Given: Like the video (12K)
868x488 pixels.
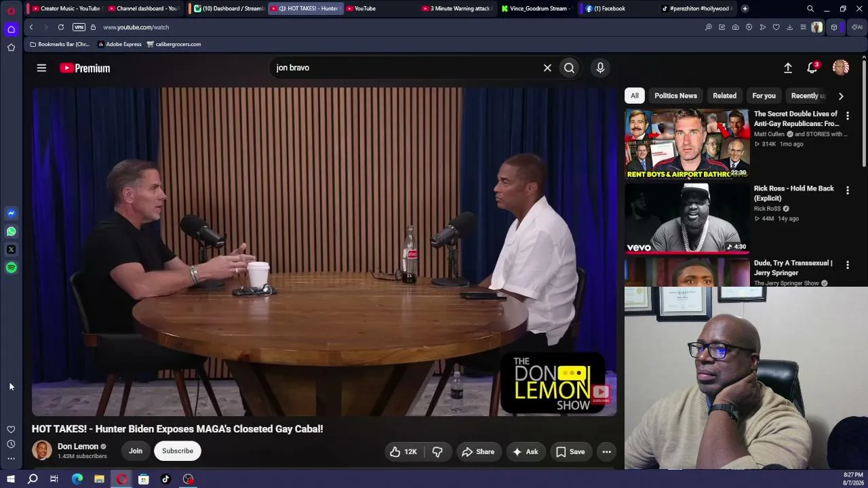Looking at the screenshot, I should pyautogui.click(x=403, y=451).
